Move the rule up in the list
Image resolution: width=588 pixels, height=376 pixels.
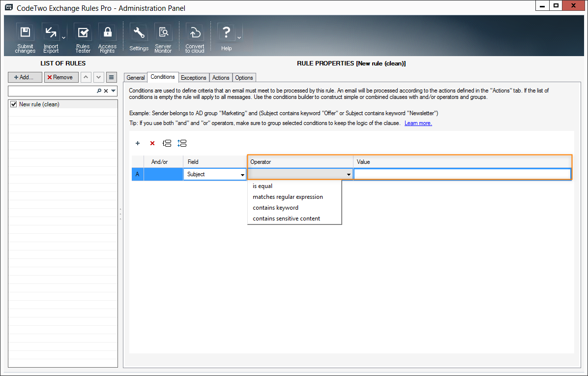[86, 77]
